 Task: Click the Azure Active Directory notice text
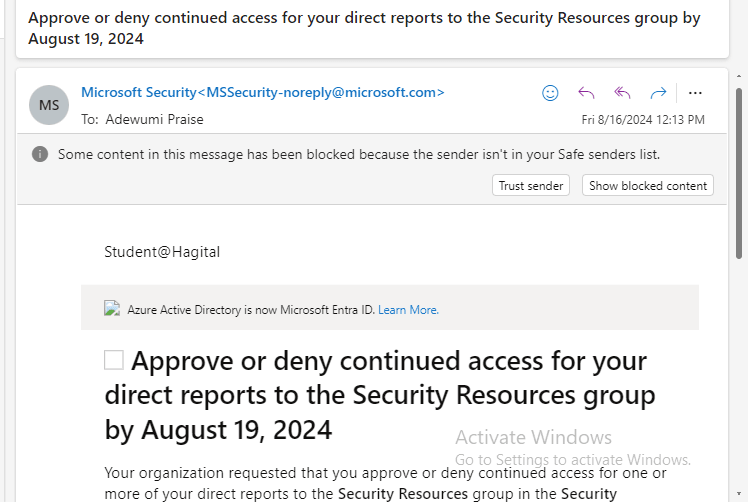pyautogui.click(x=250, y=310)
